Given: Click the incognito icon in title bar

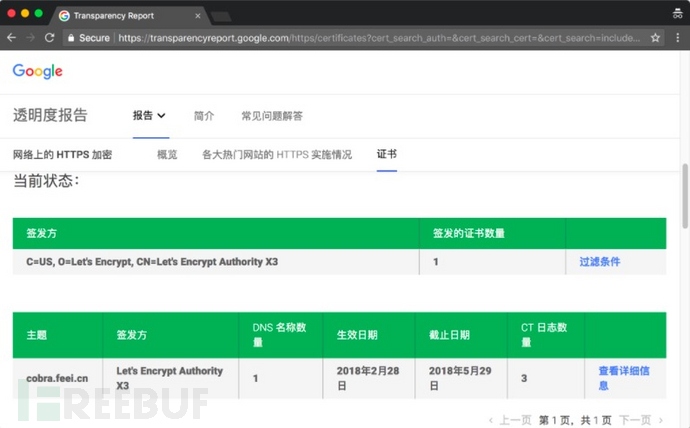Looking at the screenshot, I should [x=678, y=13].
